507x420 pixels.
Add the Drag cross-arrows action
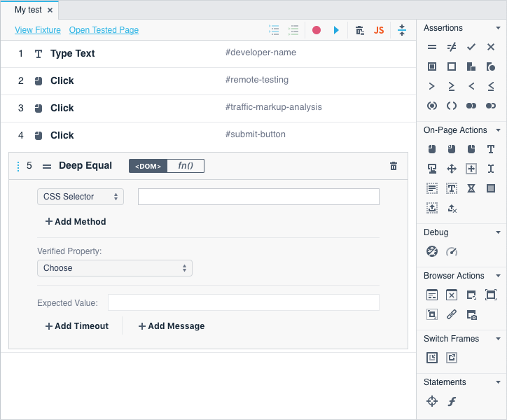click(x=452, y=169)
